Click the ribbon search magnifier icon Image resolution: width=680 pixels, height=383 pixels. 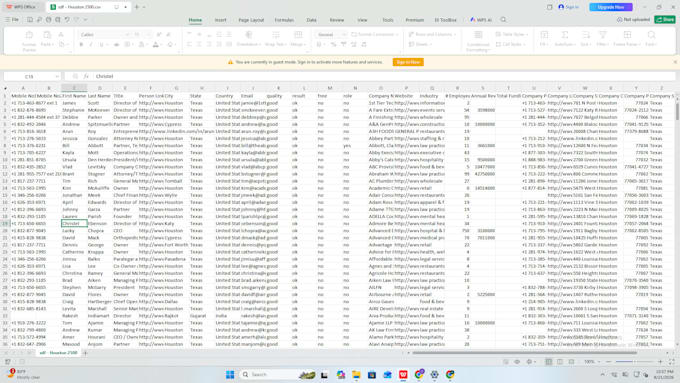(x=503, y=20)
